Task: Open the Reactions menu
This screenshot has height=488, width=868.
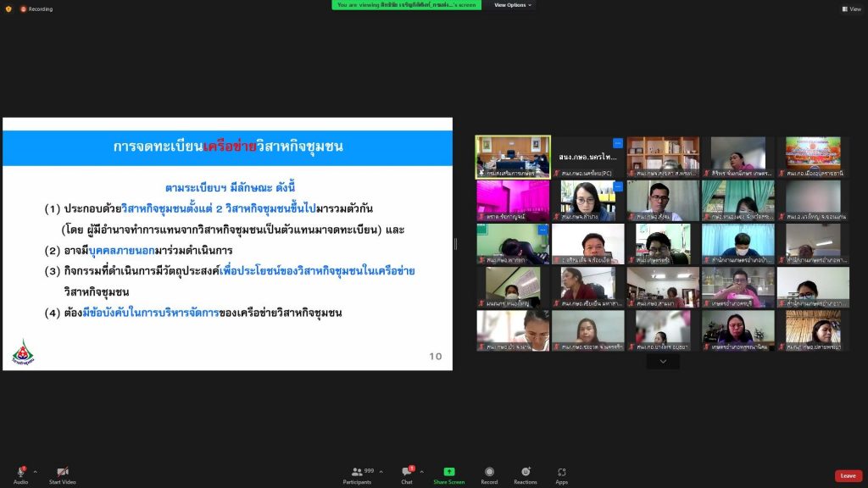Action: 525,472
